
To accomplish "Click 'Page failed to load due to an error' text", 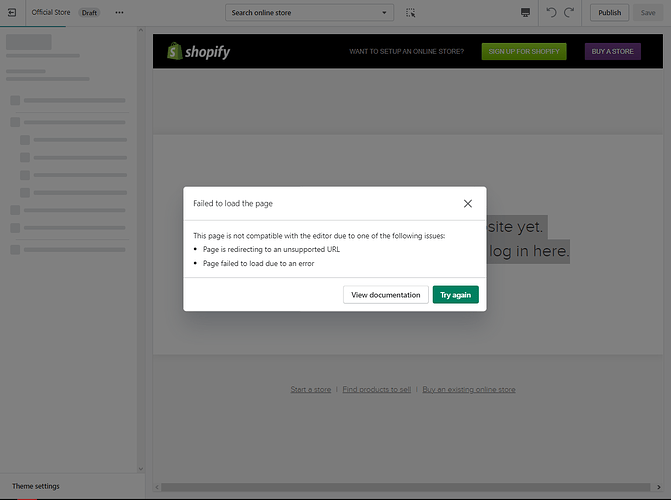I will point(258,263).
